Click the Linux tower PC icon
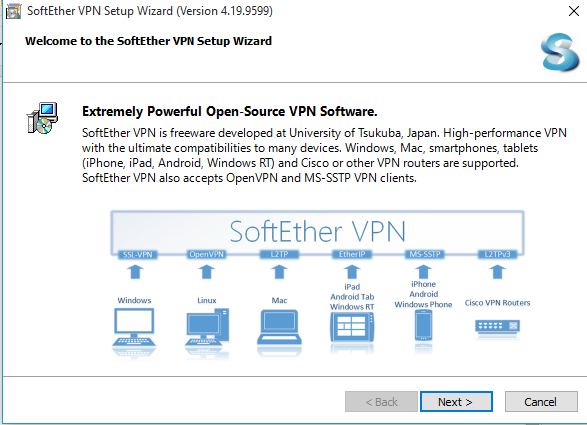Image resolution: width=587 pixels, height=425 pixels. click(207, 327)
